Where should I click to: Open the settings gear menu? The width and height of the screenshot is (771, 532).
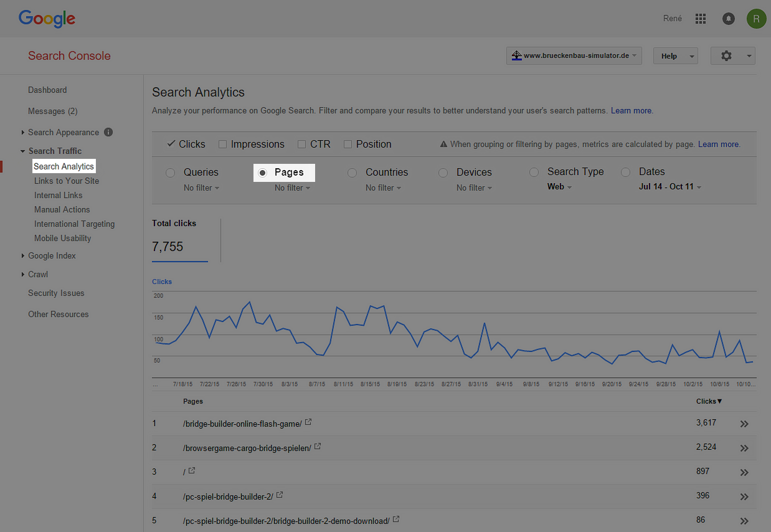(732, 56)
